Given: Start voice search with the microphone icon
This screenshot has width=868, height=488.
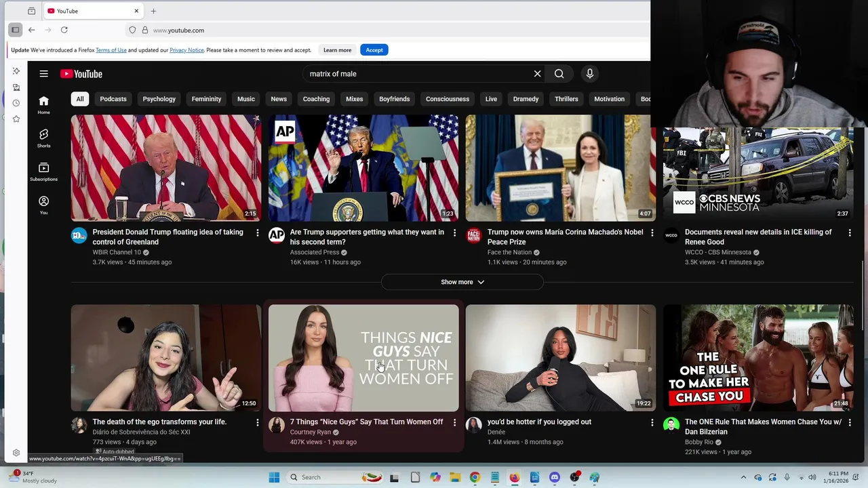Looking at the screenshot, I should point(589,74).
